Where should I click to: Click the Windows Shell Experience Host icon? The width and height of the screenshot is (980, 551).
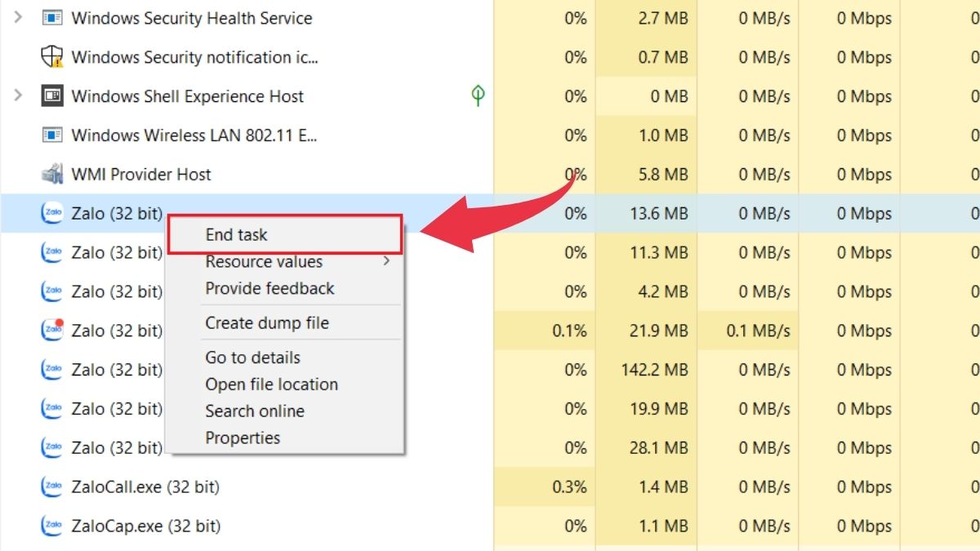[52, 96]
